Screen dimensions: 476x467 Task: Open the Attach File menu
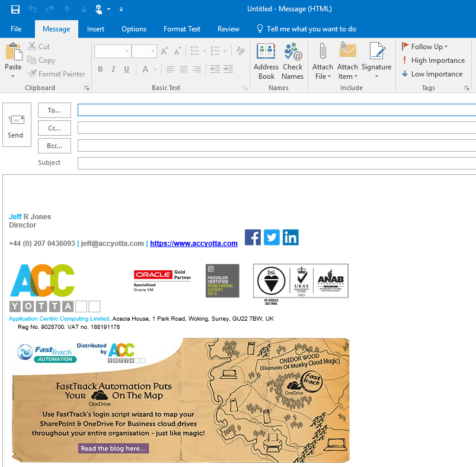point(322,61)
